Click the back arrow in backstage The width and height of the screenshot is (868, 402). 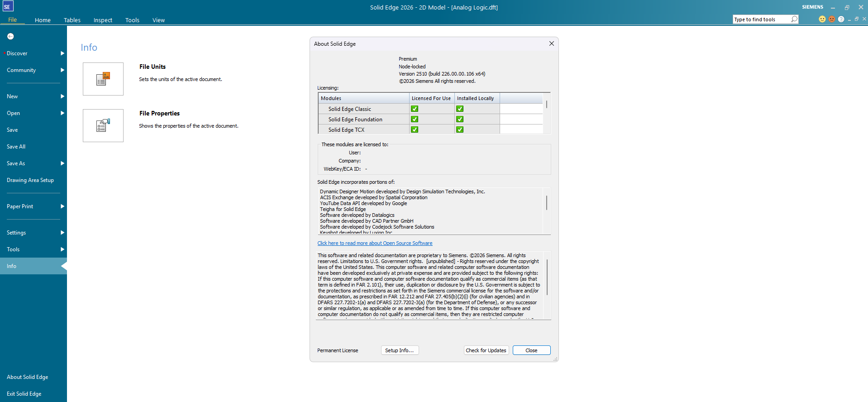10,36
